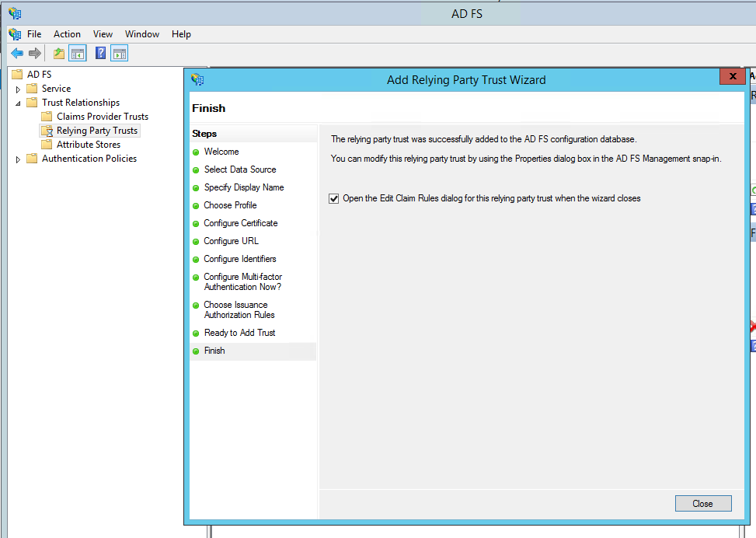Select Attribute Stores tree item
Viewport: 756px width, 538px height.
point(89,145)
